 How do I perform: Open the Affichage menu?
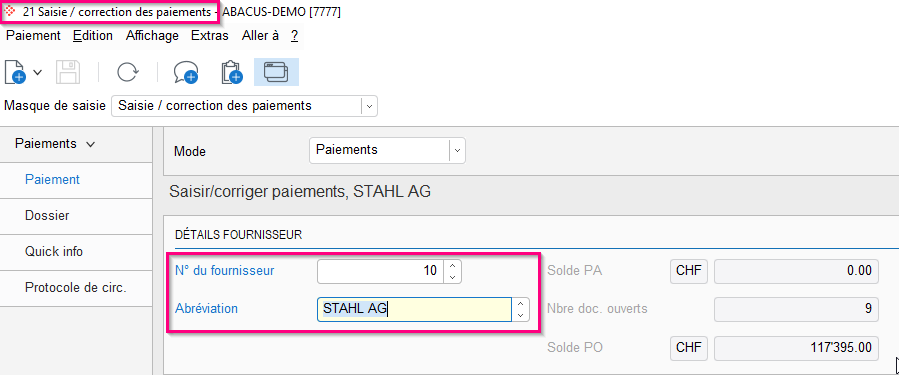point(153,36)
